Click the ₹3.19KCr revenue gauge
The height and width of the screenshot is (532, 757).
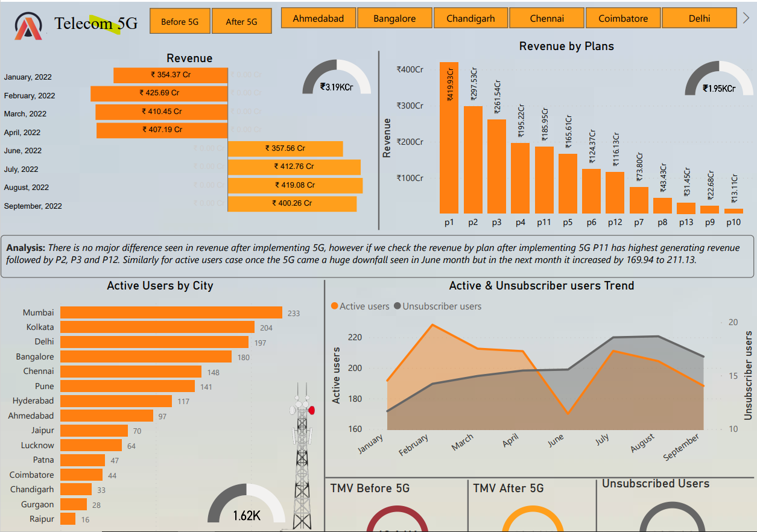point(337,78)
